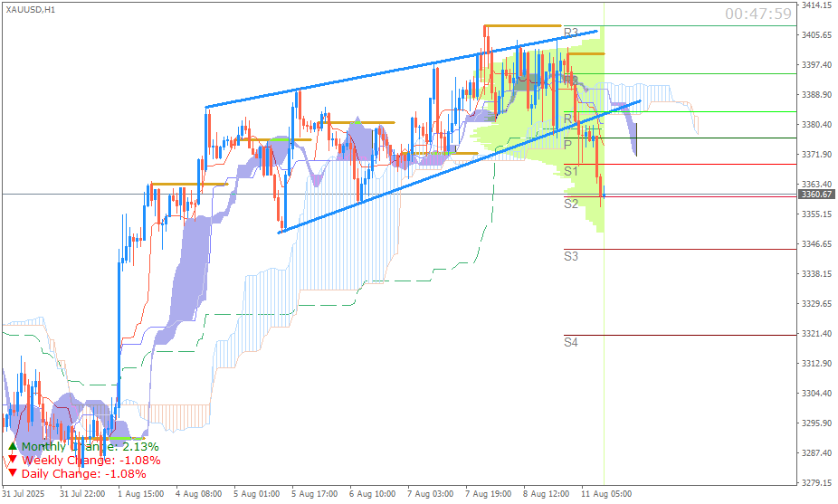838x504 pixels.
Task: Click the 4 Aug 08:00 time label
Action: coord(198,494)
